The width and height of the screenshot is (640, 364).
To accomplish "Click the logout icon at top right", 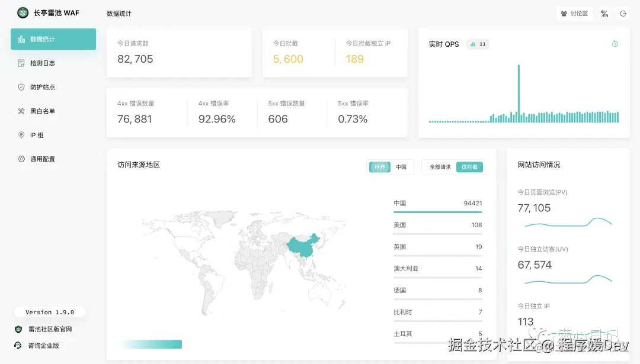I will (623, 14).
